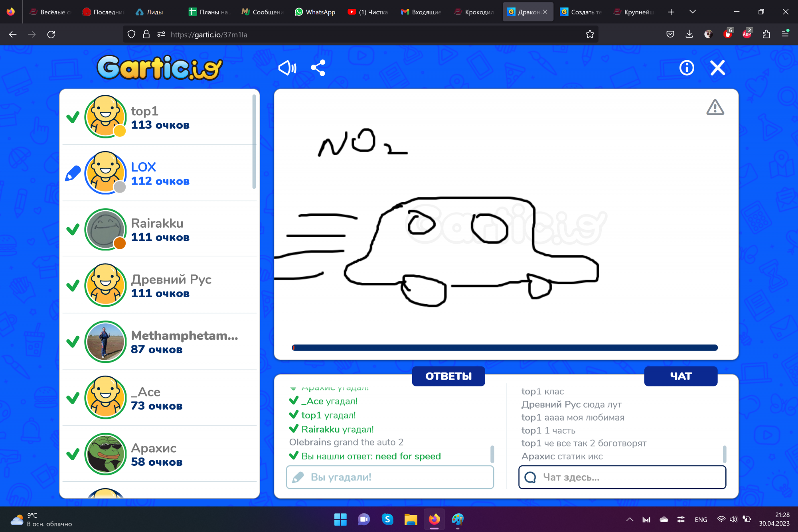
Task: Mute the game sound icon
Action: [287, 68]
